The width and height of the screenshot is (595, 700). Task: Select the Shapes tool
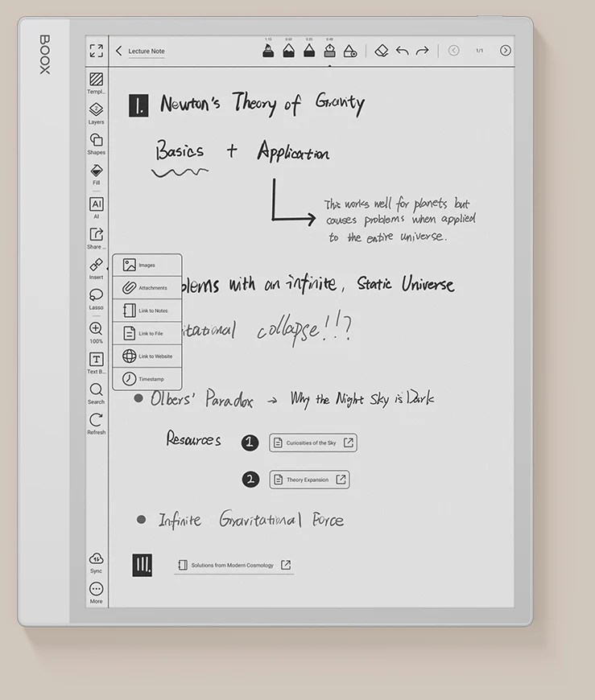(x=96, y=140)
